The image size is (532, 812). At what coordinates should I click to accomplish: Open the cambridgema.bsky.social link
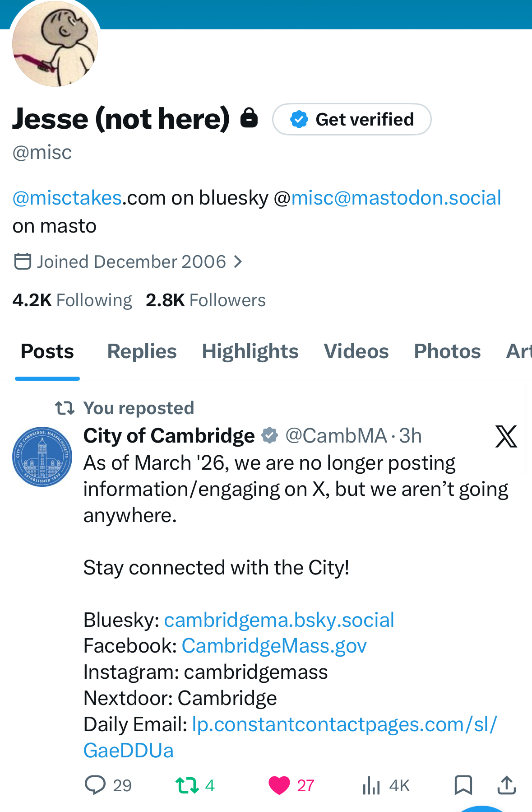click(279, 620)
